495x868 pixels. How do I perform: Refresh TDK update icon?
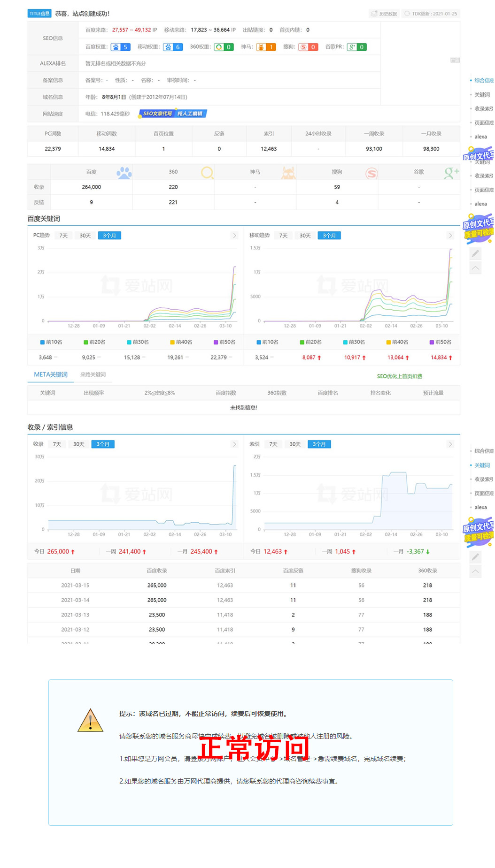(x=407, y=14)
